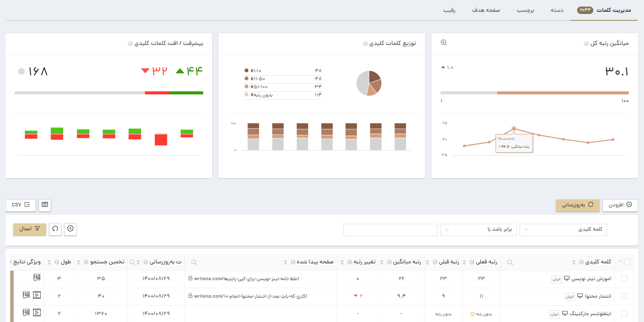Check the row آموزش تیتر نویسی
The image size is (644, 322).
(x=624, y=279)
